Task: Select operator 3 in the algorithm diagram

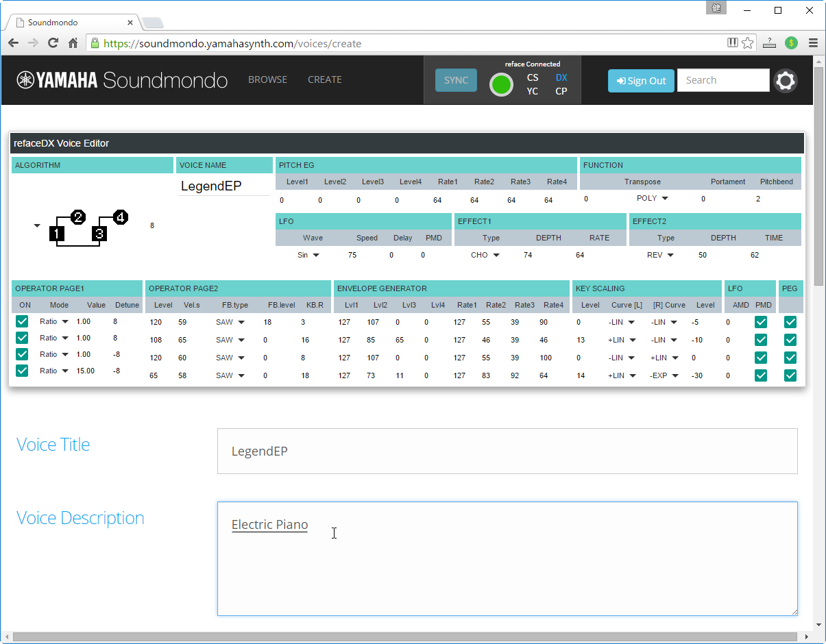Action: (100, 234)
